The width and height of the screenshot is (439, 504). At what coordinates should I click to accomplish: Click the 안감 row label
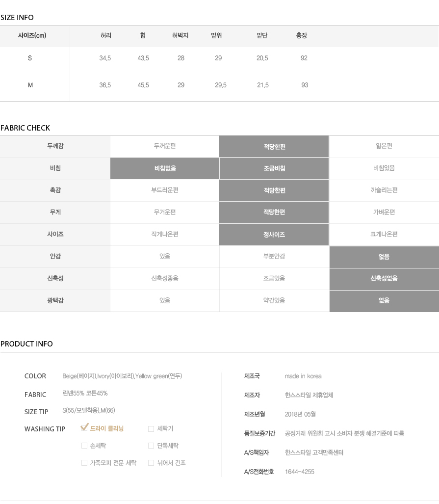coord(55,257)
